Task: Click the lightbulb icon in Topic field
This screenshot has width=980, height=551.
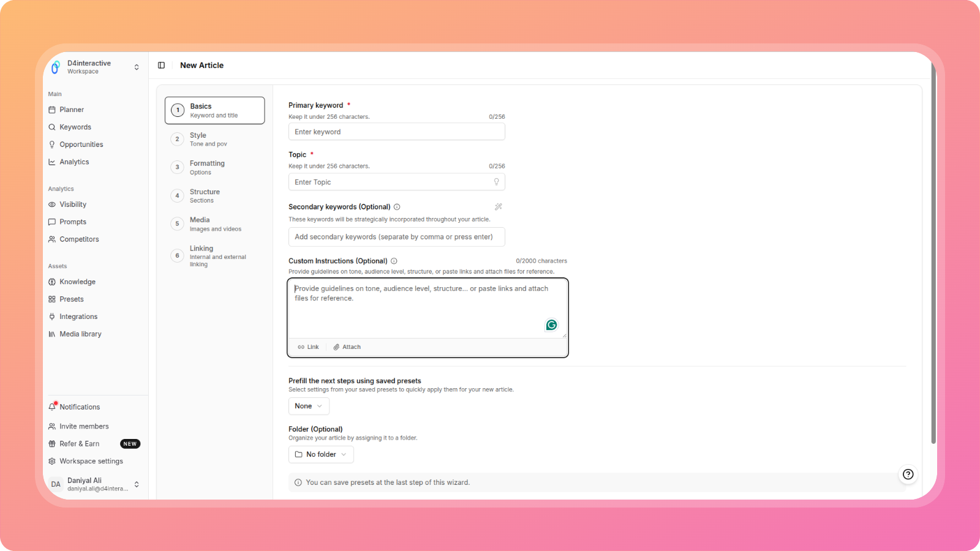Action: pos(496,182)
